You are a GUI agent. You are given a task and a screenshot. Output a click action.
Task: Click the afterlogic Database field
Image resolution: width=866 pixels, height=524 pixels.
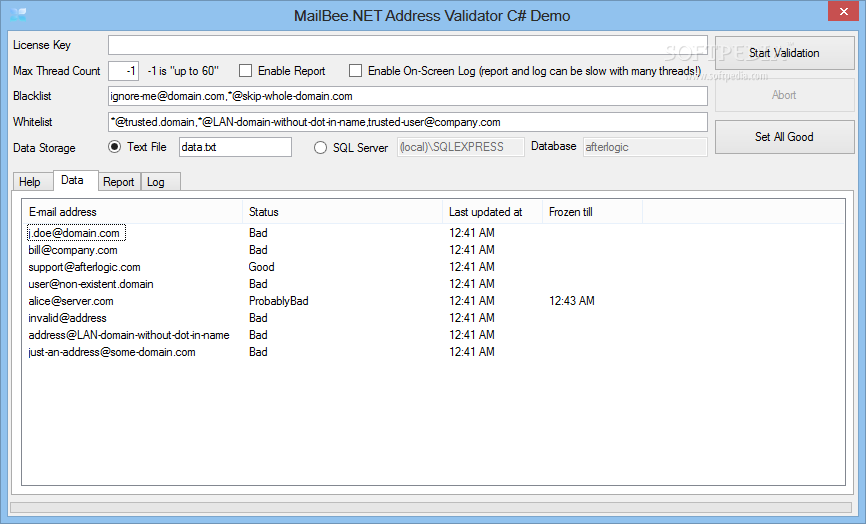pyautogui.click(x=645, y=147)
